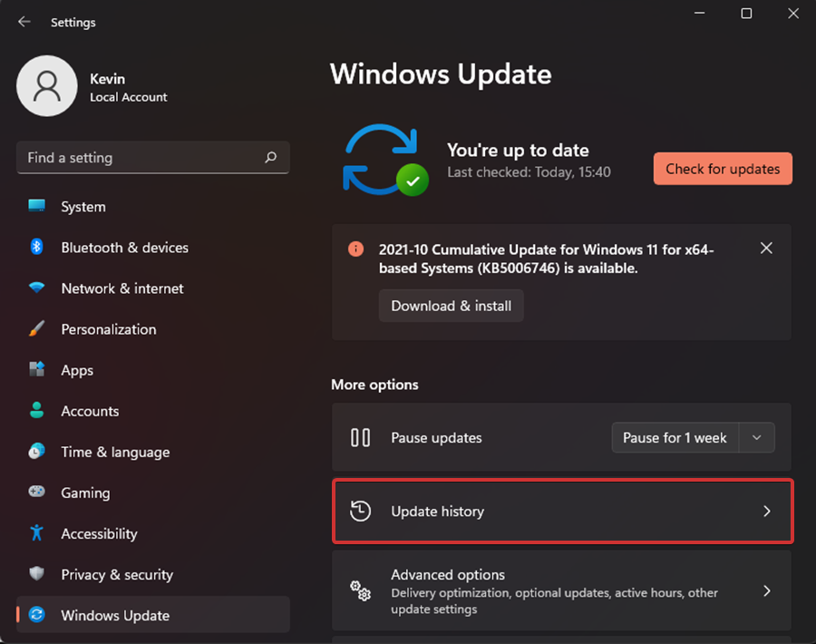This screenshot has width=816, height=644.
Task: Click the Bluetooth icon in sidebar
Action: coord(37,248)
